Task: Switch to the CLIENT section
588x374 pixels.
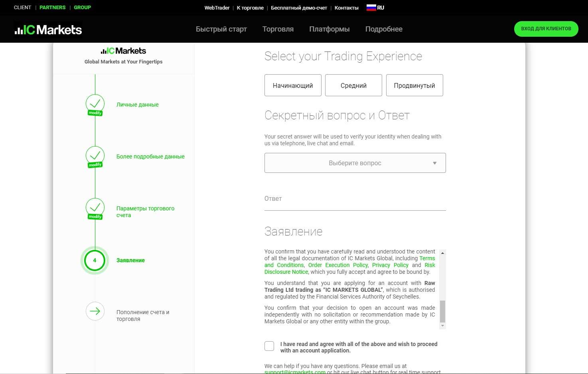Action: [x=22, y=8]
